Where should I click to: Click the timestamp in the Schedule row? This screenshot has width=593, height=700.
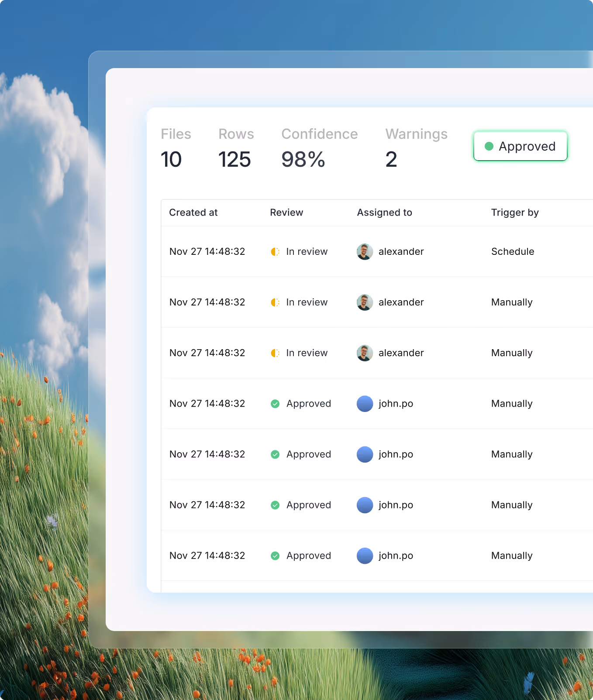[x=207, y=251]
